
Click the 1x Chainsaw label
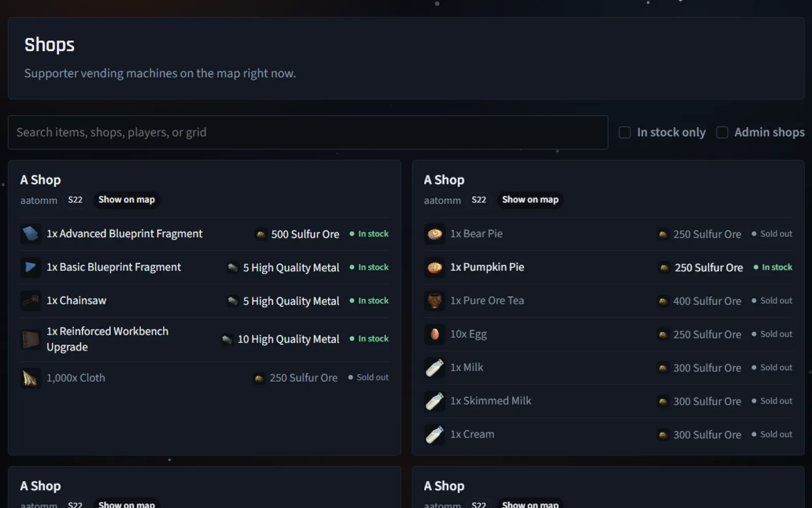click(x=77, y=301)
